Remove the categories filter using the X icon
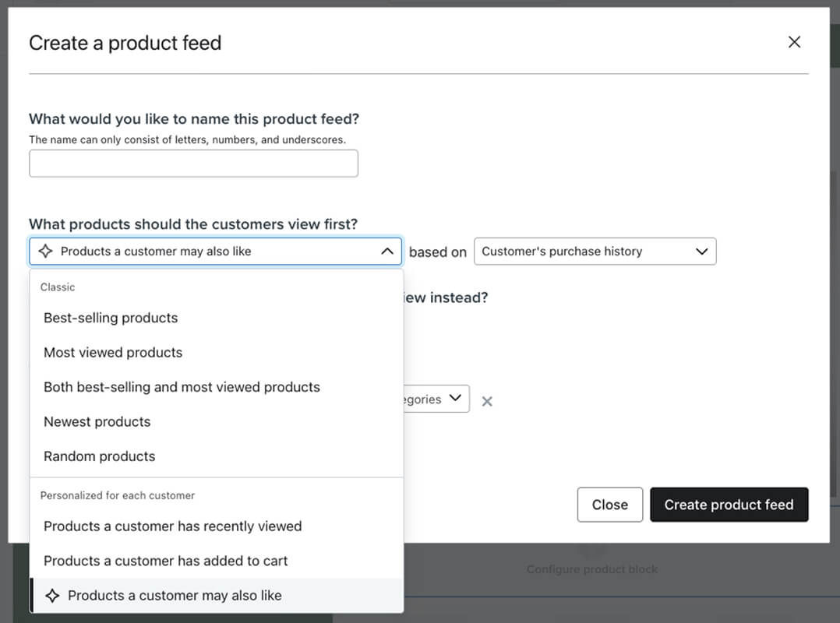This screenshot has width=840, height=623. pos(487,400)
